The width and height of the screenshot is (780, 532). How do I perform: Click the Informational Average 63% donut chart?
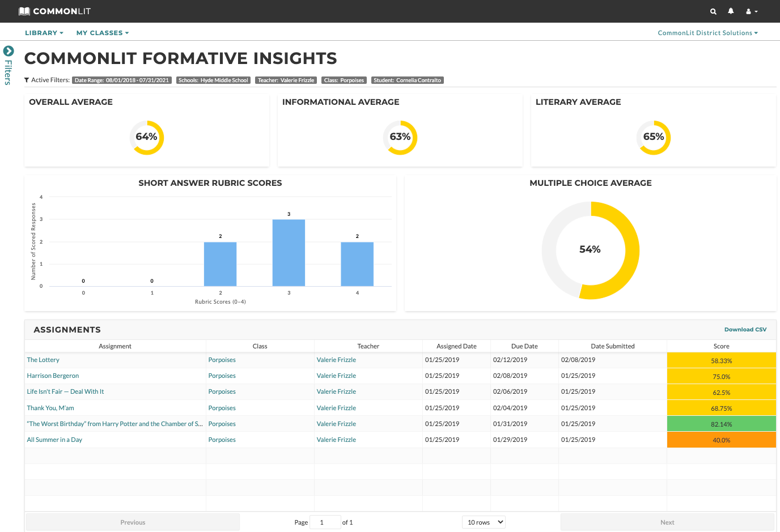(400, 138)
